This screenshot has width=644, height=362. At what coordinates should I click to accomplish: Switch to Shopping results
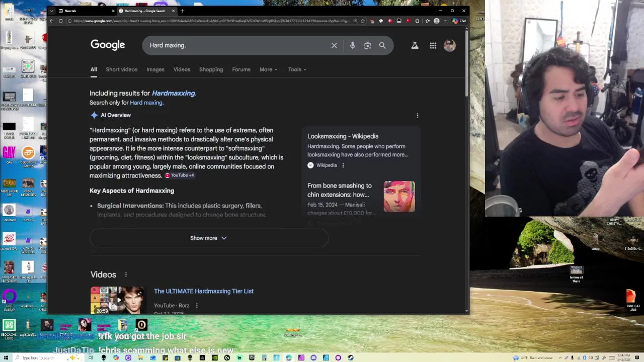pos(211,69)
